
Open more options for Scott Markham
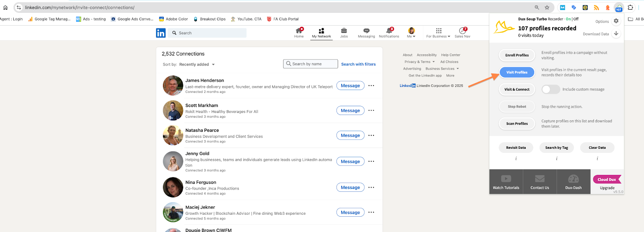point(371,111)
